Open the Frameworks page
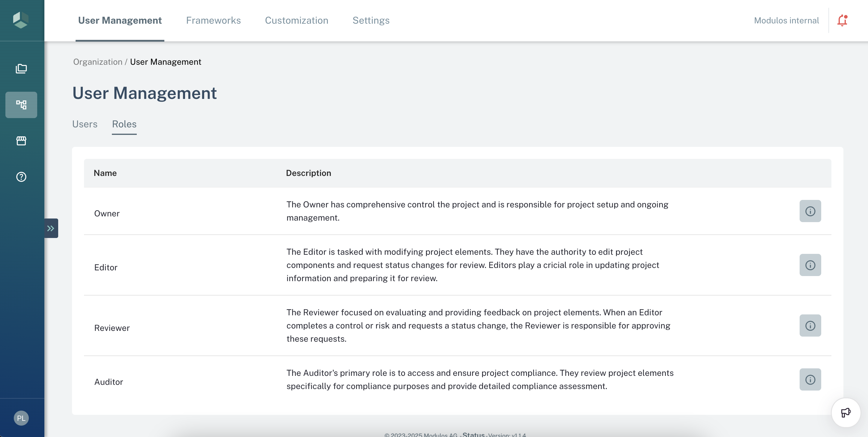The width and height of the screenshot is (868, 437). (213, 20)
